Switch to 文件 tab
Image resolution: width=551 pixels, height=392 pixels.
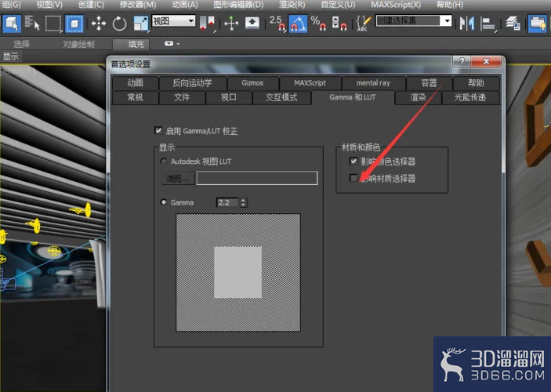(x=182, y=97)
